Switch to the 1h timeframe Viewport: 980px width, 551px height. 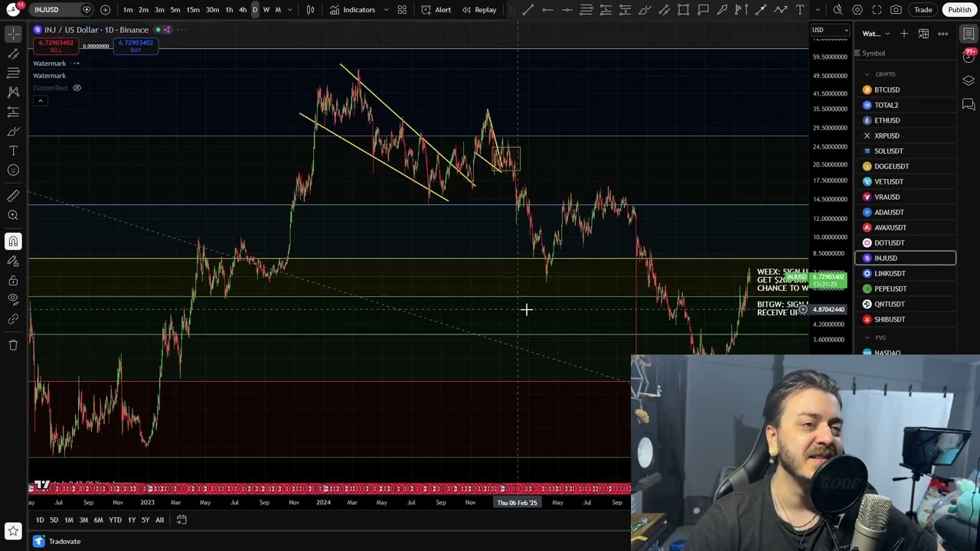(229, 10)
